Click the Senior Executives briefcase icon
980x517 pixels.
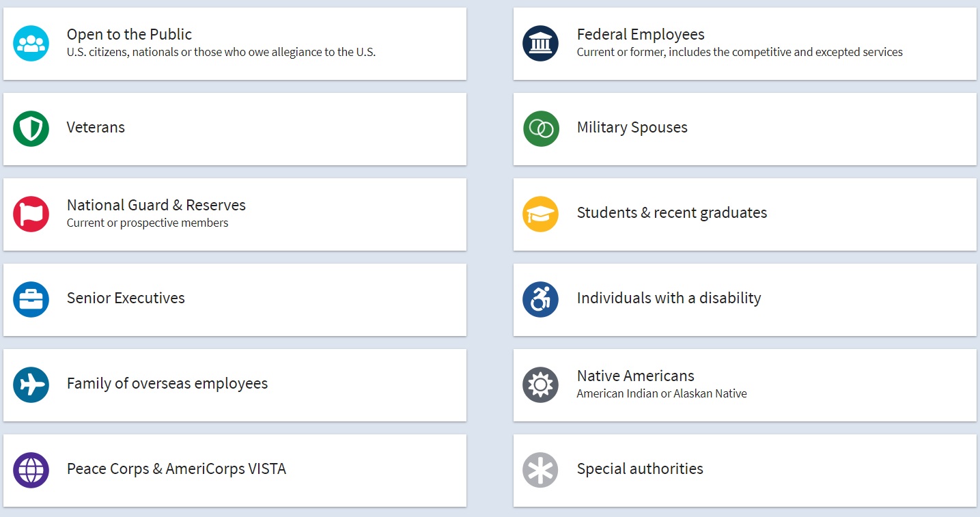31,299
